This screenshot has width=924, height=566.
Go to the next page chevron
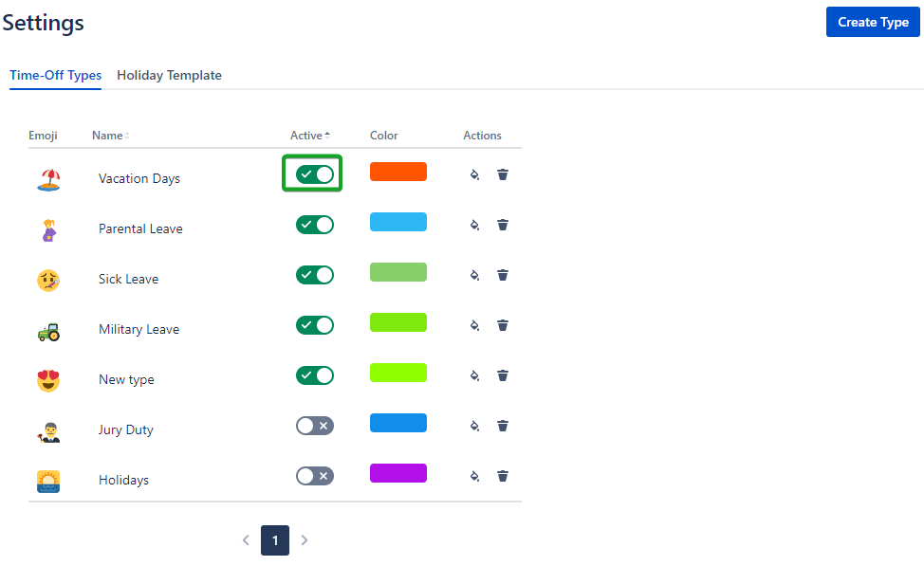point(305,540)
